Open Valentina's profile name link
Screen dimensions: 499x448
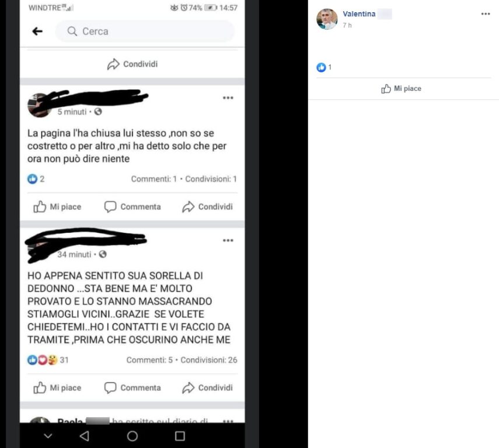click(x=359, y=13)
